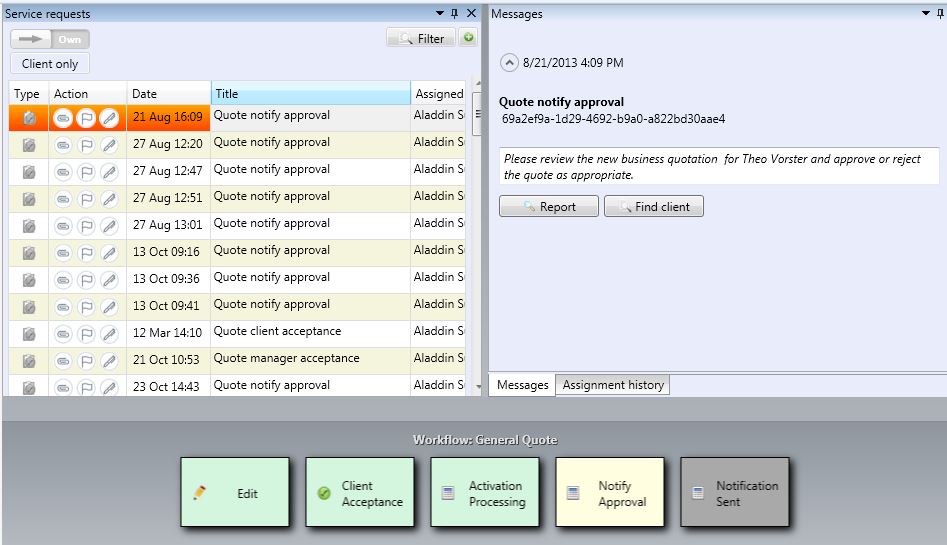Sort by the Date column header
The height and width of the screenshot is (545, 947).
pos(168,94)
